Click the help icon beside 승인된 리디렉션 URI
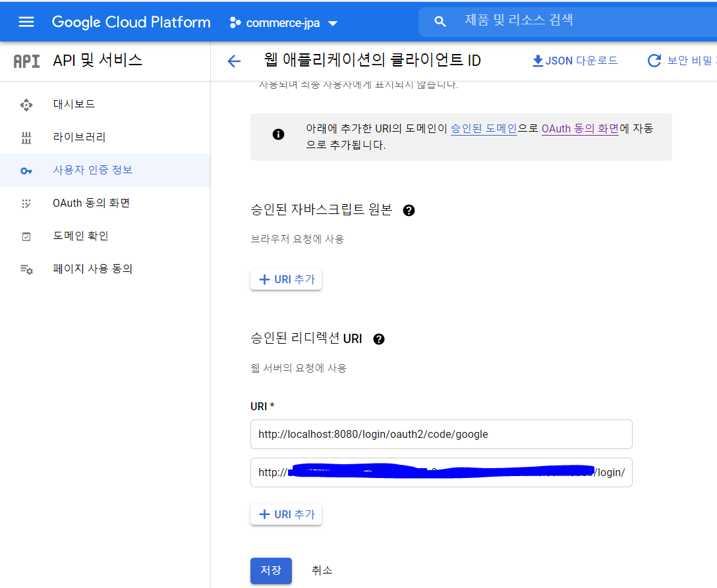The width and height of the screenshot is (717, 588). point(379,339)
